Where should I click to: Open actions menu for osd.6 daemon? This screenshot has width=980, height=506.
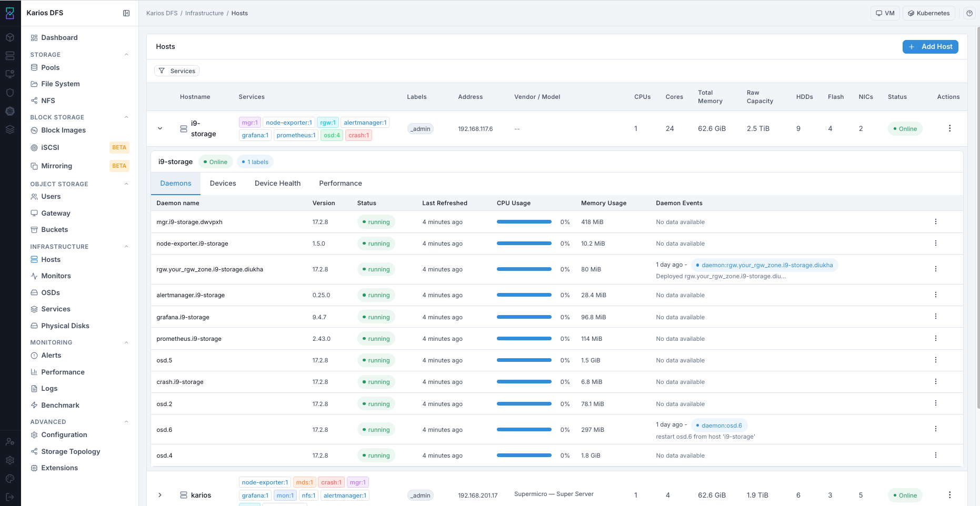click(x=936, y=429)
